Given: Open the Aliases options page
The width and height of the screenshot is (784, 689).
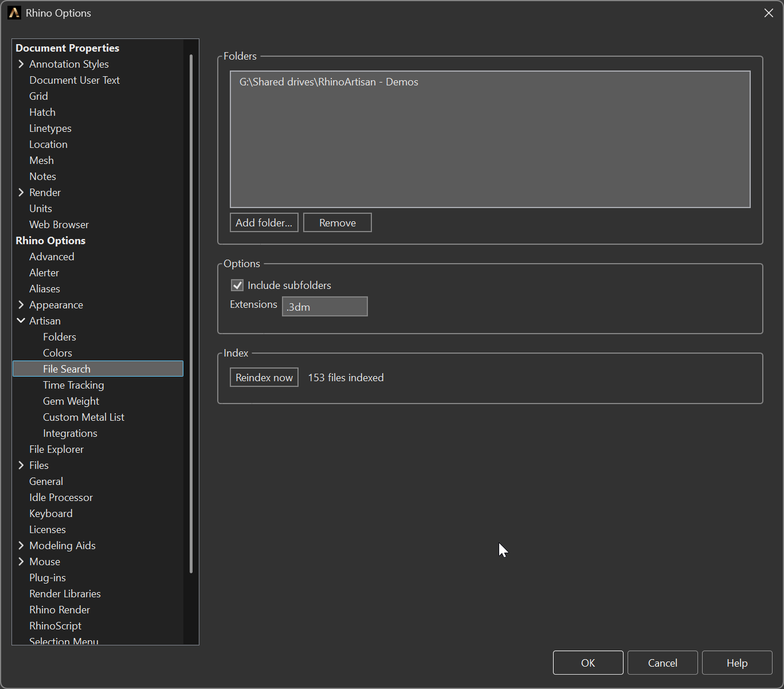Looking at the screenshot, I should click(x=45, y=289).
